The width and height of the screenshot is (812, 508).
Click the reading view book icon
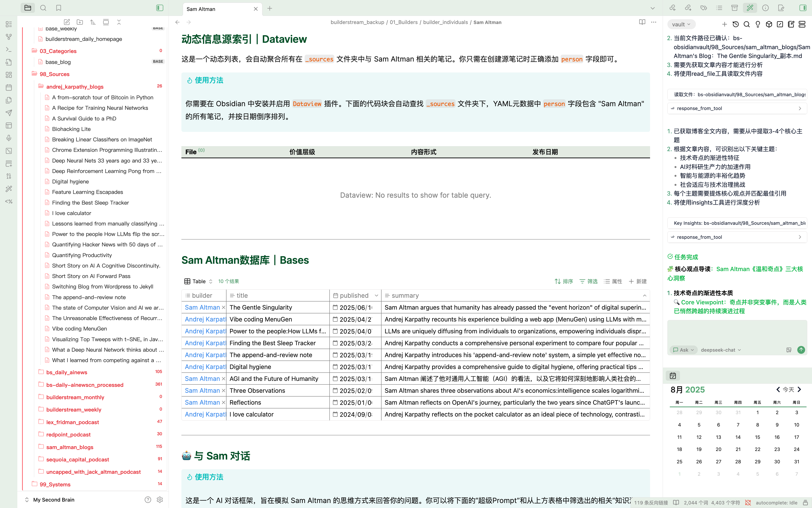[x=642, y=22]
